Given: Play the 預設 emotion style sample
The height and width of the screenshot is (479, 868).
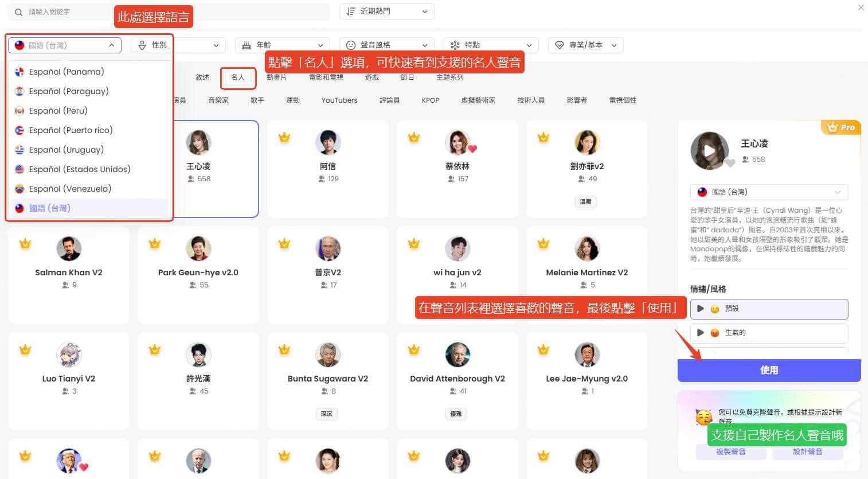Looking at the screenshot, I should [x=701, y=309].
